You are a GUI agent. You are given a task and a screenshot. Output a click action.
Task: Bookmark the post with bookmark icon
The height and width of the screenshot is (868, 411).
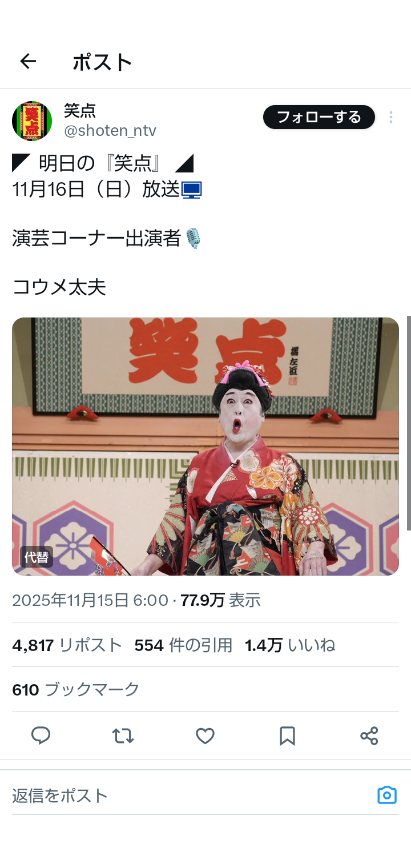point(287,736)
